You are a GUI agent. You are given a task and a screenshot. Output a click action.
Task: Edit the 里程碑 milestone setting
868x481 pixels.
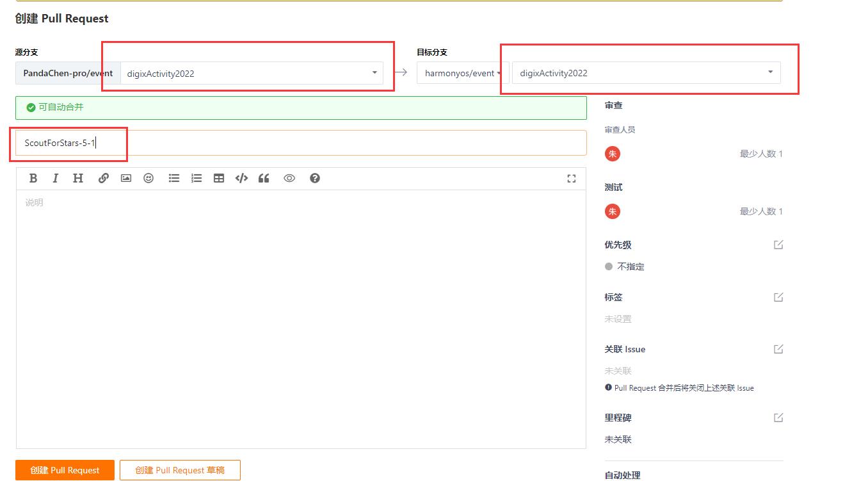click(778, 418)
